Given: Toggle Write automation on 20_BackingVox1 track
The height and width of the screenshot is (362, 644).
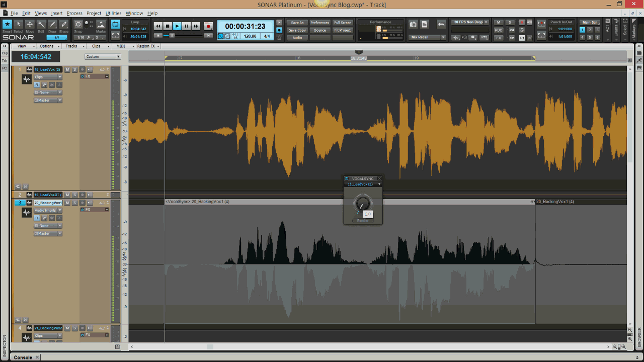Looking at the screenshot, I should pyautogui.click(x=44, y=218).
